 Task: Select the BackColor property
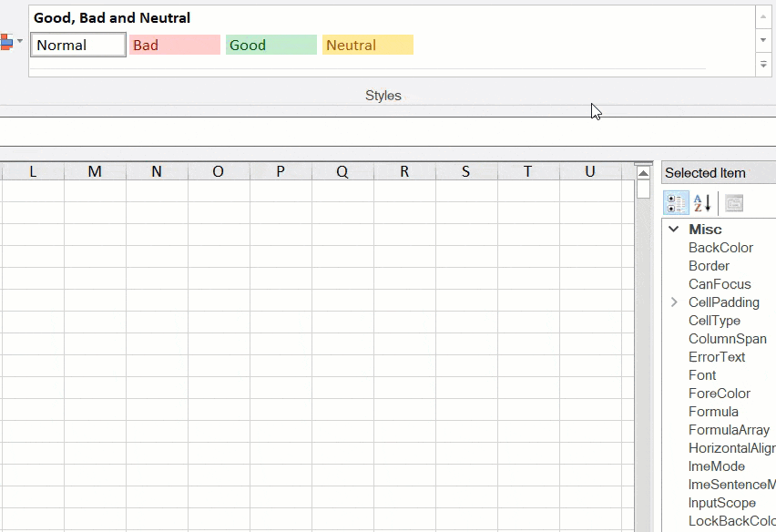[720, 248]
